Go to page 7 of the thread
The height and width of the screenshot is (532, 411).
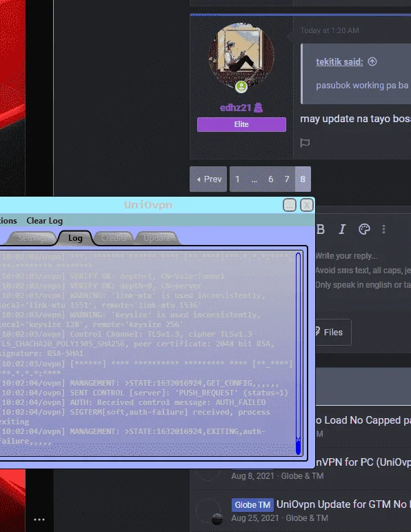pyautogui.click(x=287, y=179)
